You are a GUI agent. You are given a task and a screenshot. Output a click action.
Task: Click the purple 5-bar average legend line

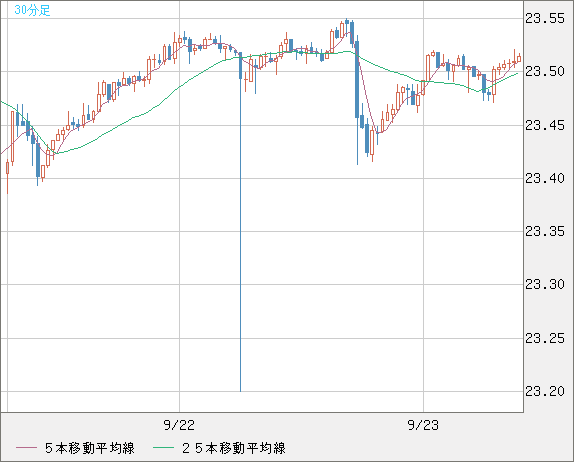pos(26,448)
